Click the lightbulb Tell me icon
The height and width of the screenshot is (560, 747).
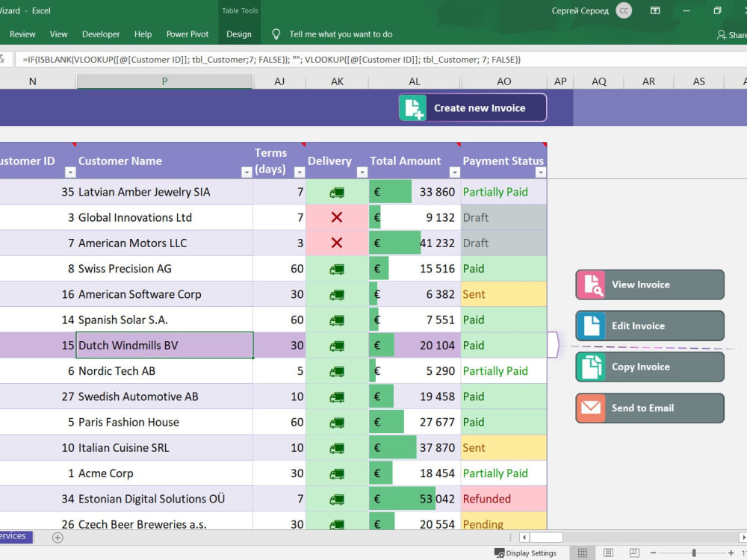(276, 34)
